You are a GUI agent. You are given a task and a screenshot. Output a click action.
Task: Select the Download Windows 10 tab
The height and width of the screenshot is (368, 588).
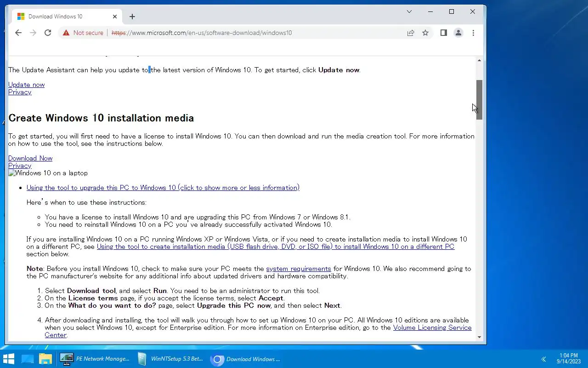67,17
